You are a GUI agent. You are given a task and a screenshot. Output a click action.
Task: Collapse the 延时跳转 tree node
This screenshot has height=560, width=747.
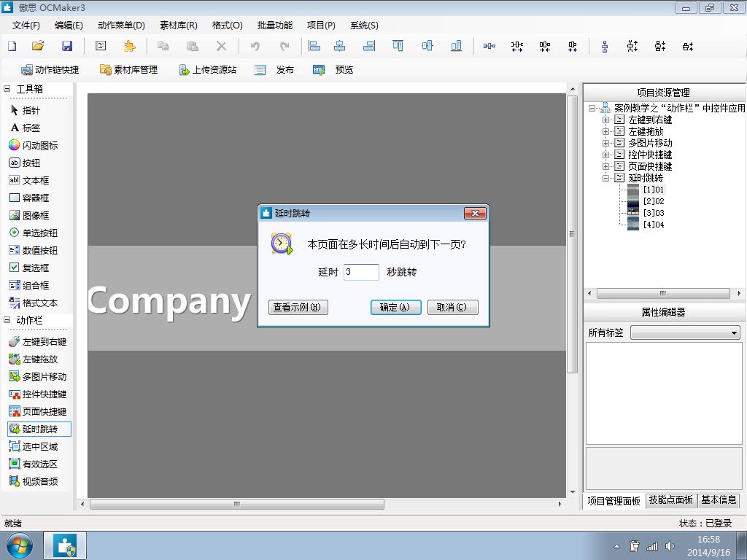pos(605,178)
